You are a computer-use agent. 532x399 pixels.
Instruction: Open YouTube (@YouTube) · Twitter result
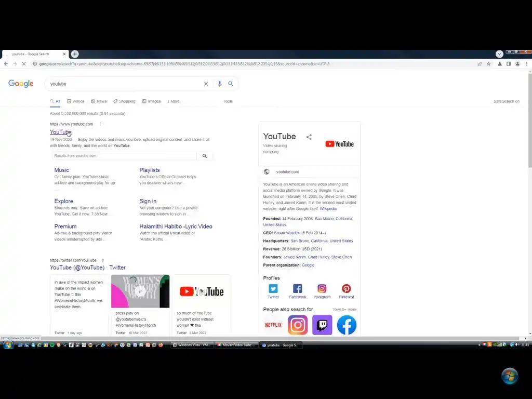(x=87, y=268)
